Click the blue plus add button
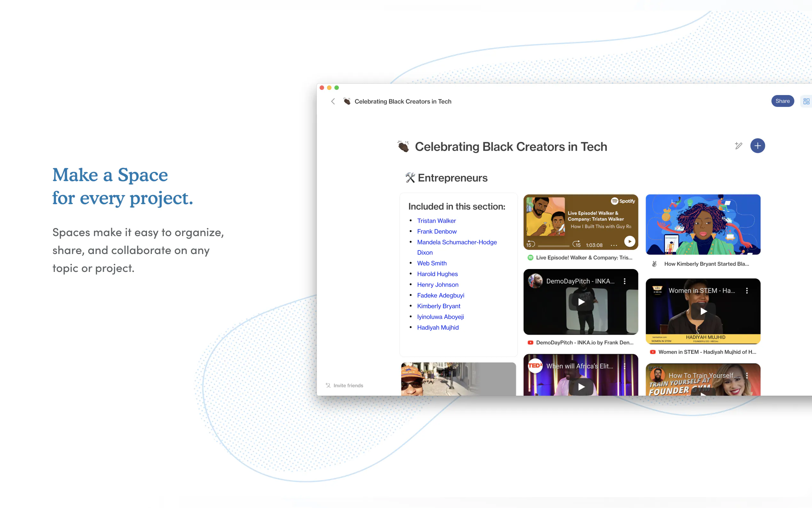Viewport: 812px width, 508px height. (757, 146)
